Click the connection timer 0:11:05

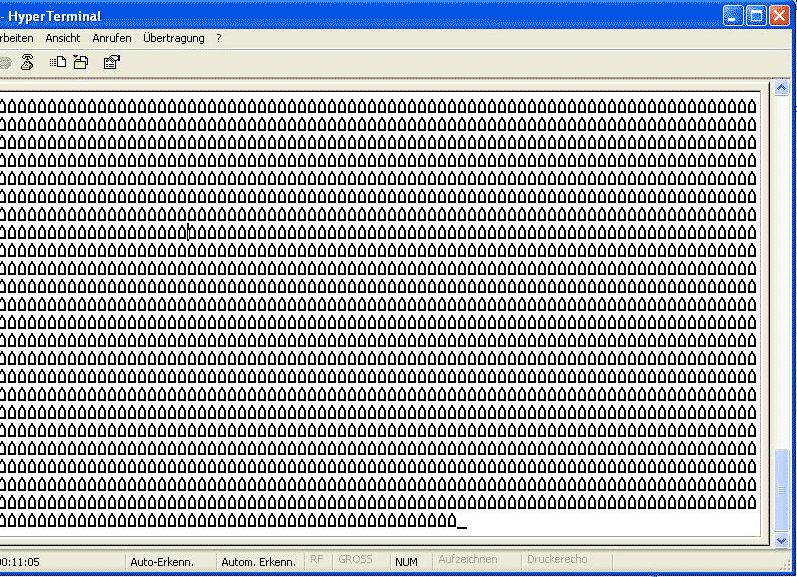(19, 562)
